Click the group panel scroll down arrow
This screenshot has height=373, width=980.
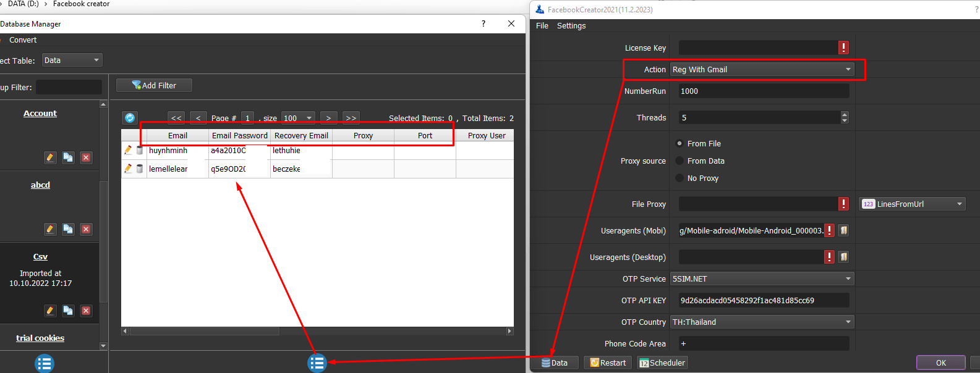click(103, 346)
